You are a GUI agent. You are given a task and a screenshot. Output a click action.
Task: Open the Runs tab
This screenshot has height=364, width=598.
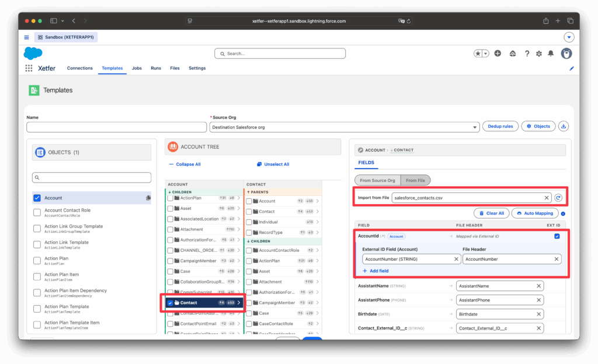(x=155, y=68)
